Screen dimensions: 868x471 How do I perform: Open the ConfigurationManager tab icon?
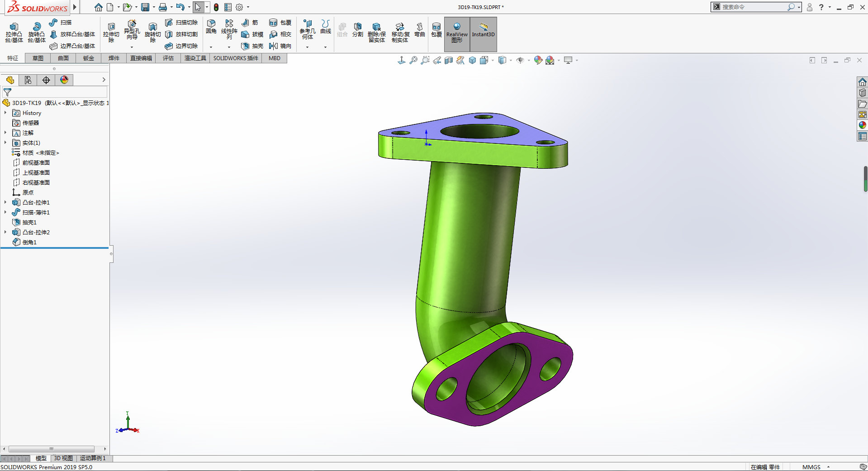(46, 80)
